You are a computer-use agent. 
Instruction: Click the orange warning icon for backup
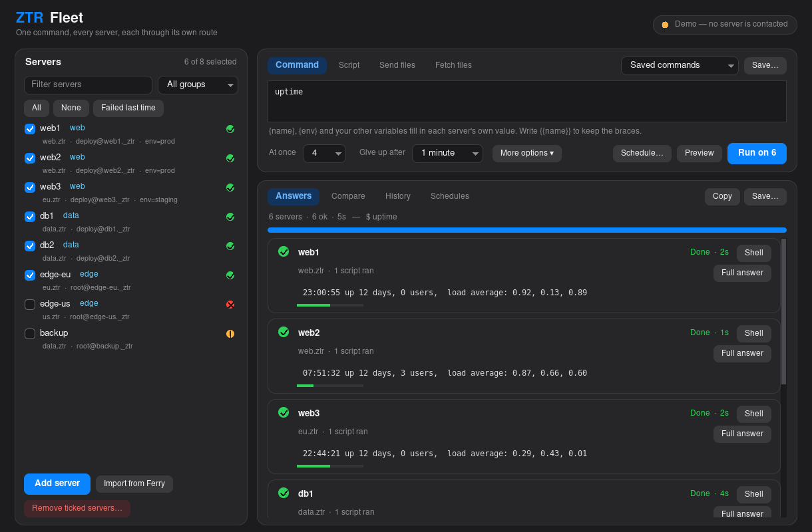[230, 334]
